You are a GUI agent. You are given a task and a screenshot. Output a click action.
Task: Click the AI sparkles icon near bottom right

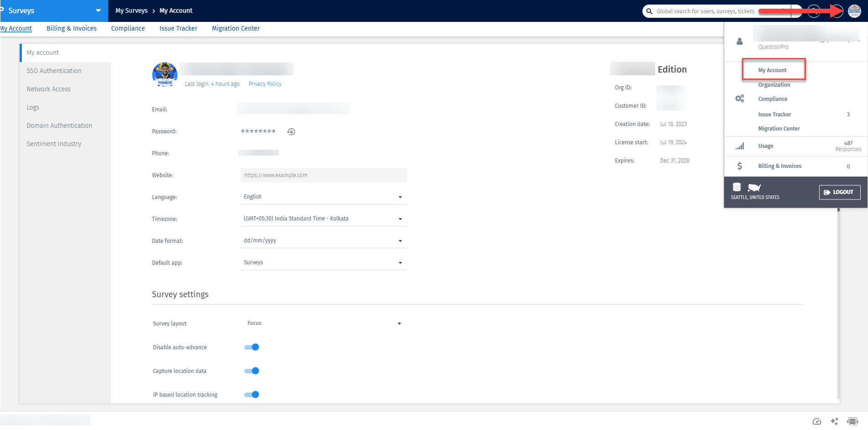point(835,421)
